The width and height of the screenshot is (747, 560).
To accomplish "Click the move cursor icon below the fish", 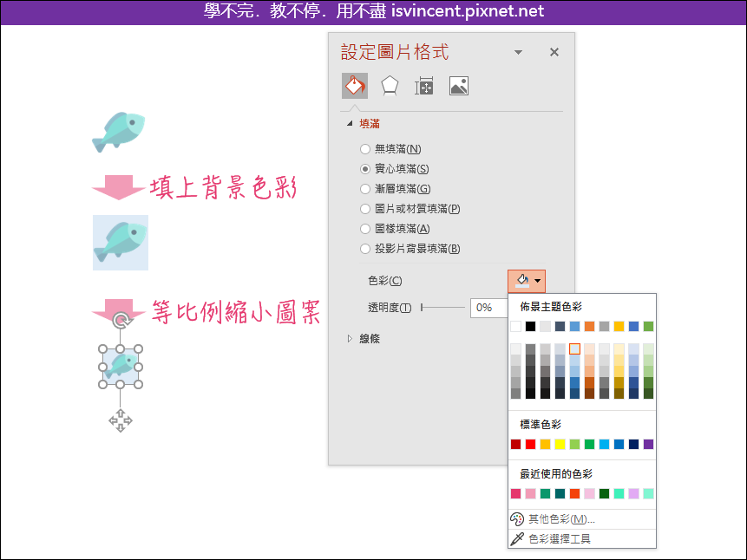I will [x=121, y=420].
